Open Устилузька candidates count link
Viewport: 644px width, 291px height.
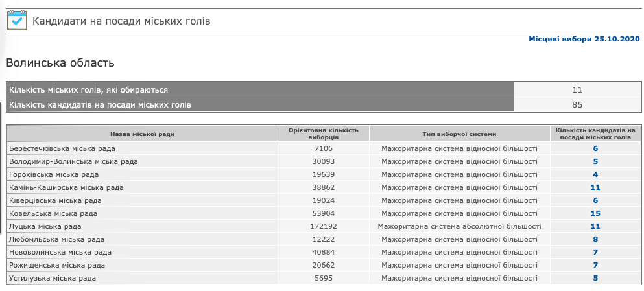(595, 278)
